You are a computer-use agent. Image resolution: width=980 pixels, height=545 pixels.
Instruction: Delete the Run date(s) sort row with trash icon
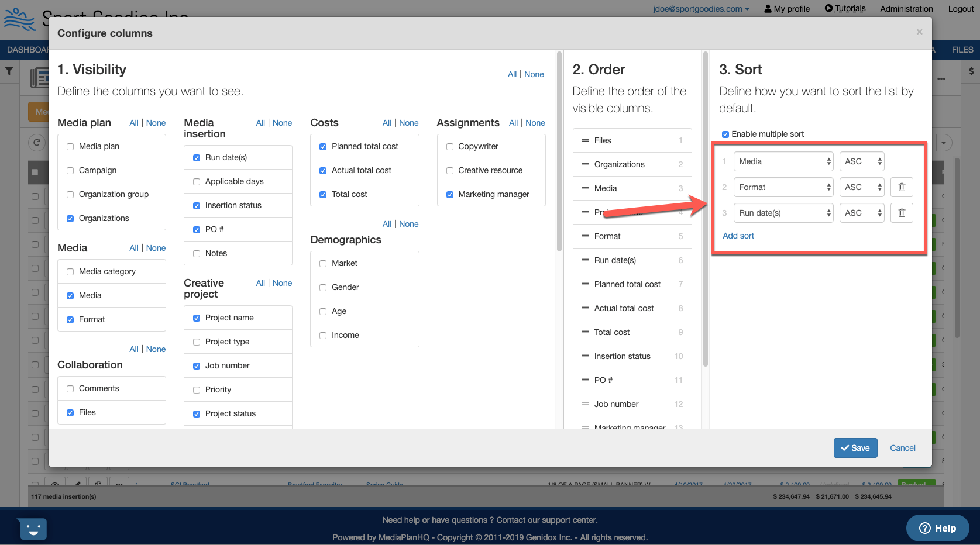pyautogui.click(x=902, y=213)
